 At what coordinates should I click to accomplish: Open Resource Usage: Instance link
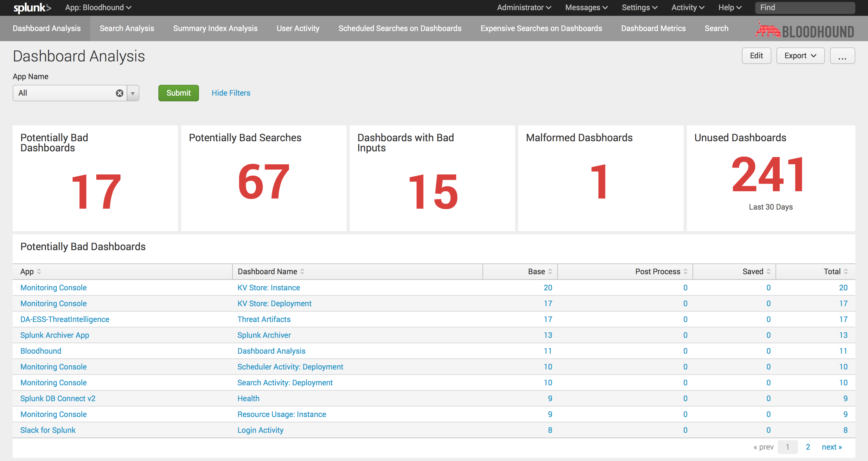tap(282, 414)
